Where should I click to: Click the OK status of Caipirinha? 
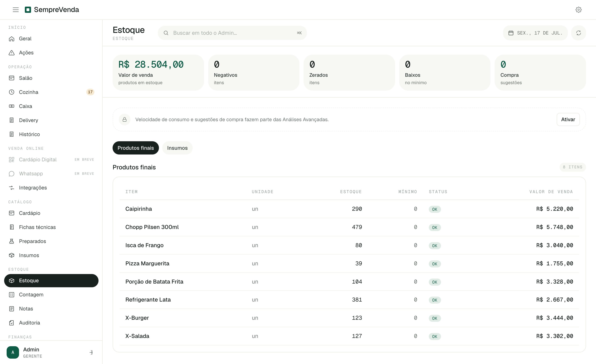pyautogui.click(x=435, y=209)
